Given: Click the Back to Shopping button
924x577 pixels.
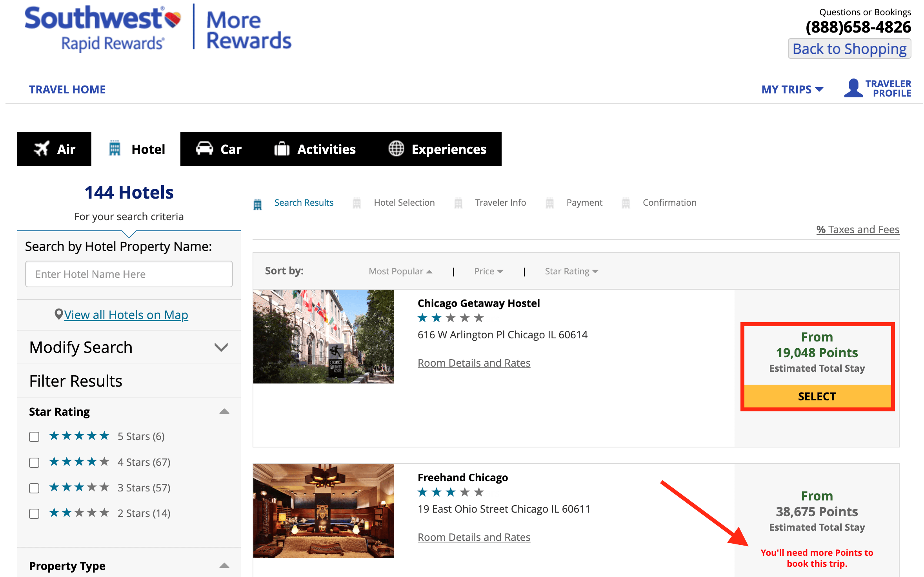Looking at the screenshot, I should (x=849, y=49).
